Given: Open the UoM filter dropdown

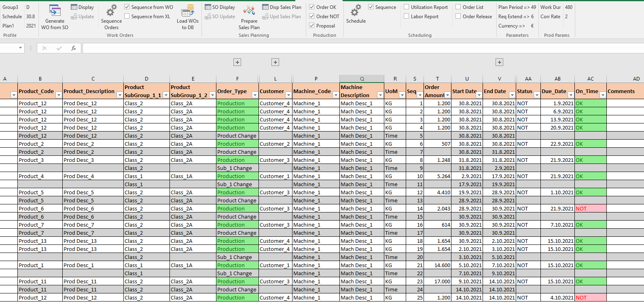Looking at the screenshot, I should click(x=402, y=95).
